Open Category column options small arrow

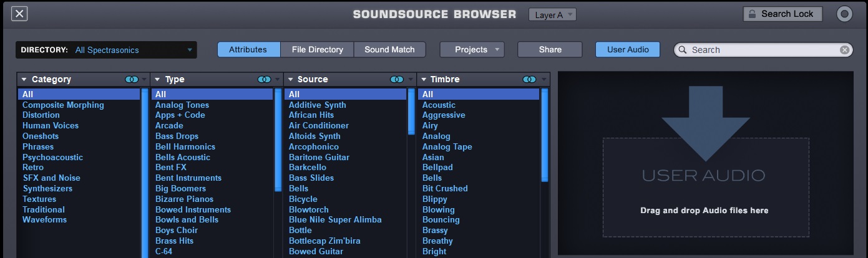(x=144, y=80)
